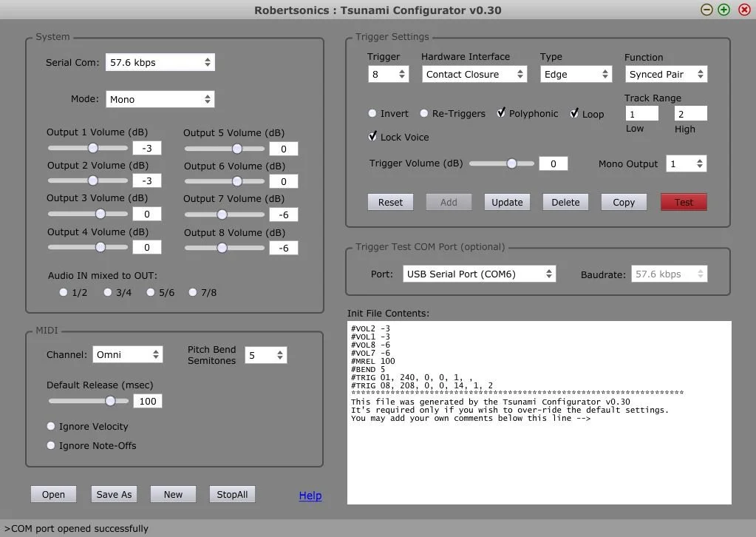Click Output 5 Volume value field

click(284, 149)
